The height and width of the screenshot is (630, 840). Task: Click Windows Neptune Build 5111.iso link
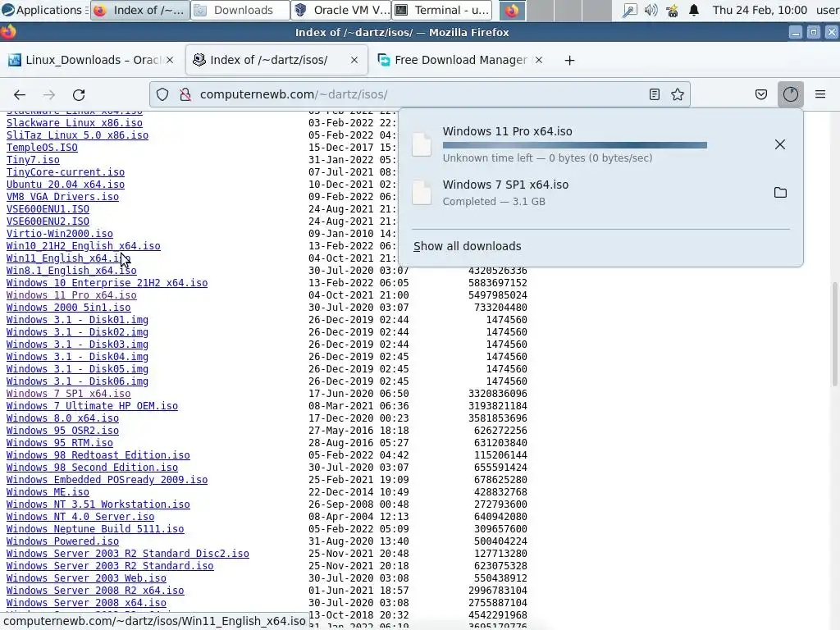(x=95, y=529)
